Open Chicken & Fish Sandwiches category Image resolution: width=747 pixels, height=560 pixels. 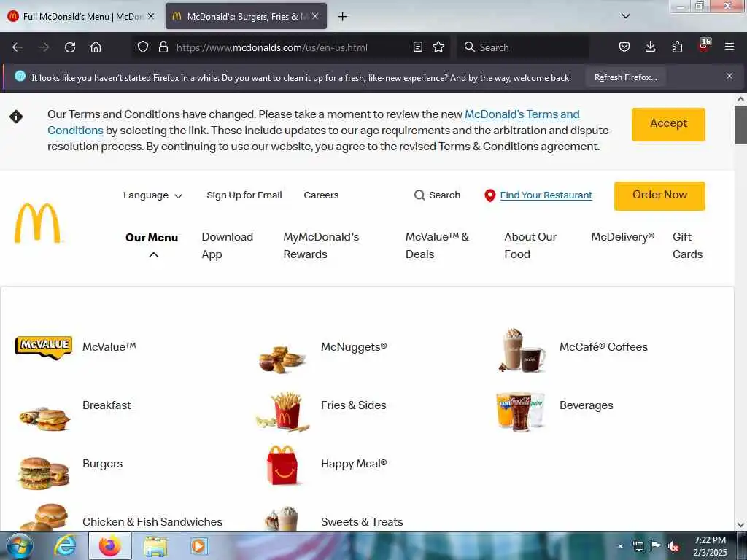pos(152,522)
